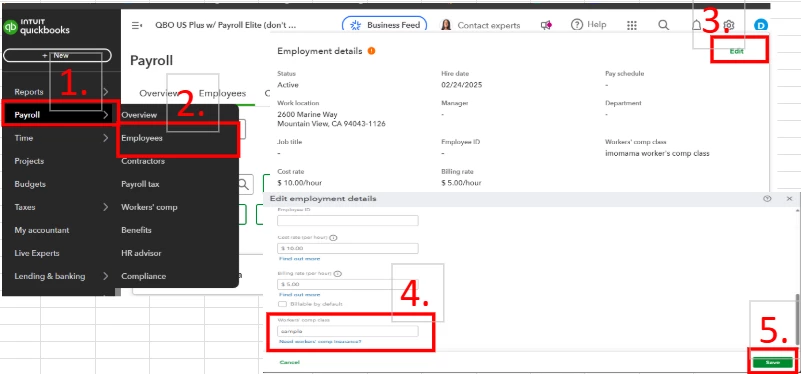Image resolution: width=801 pixels, height=374 pixels.
Task: Focus the Workers' comp class field
Action: (348, 331)
